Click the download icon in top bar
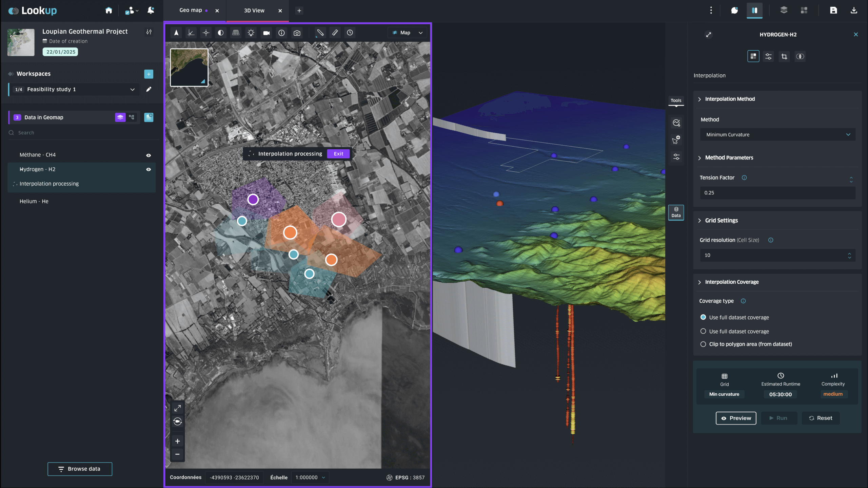 tap(854, 11)
